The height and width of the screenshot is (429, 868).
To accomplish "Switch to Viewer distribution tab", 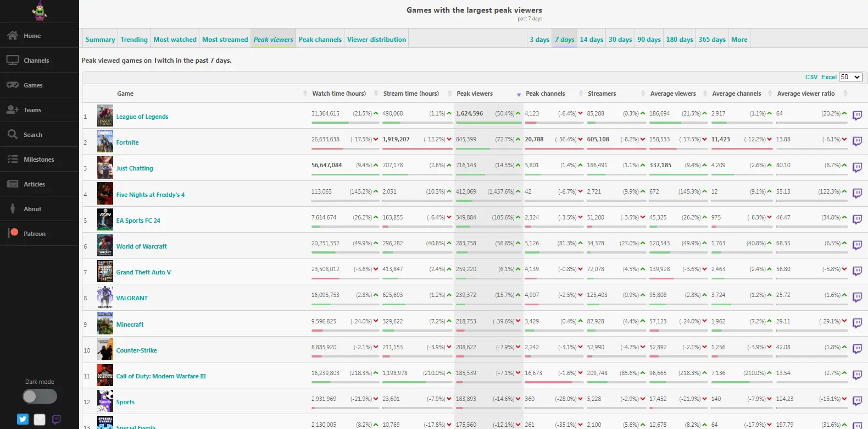I will pyautogui.click(x=376, y=39).
